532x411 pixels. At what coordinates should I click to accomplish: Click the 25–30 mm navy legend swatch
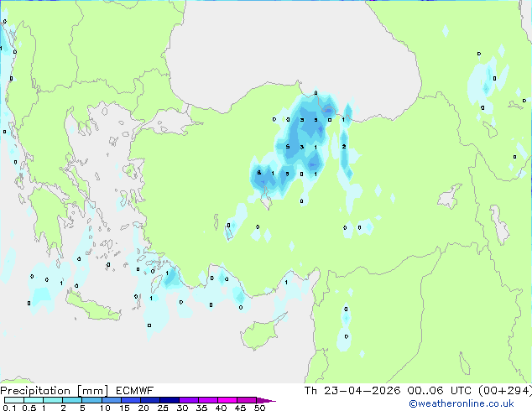169,400
